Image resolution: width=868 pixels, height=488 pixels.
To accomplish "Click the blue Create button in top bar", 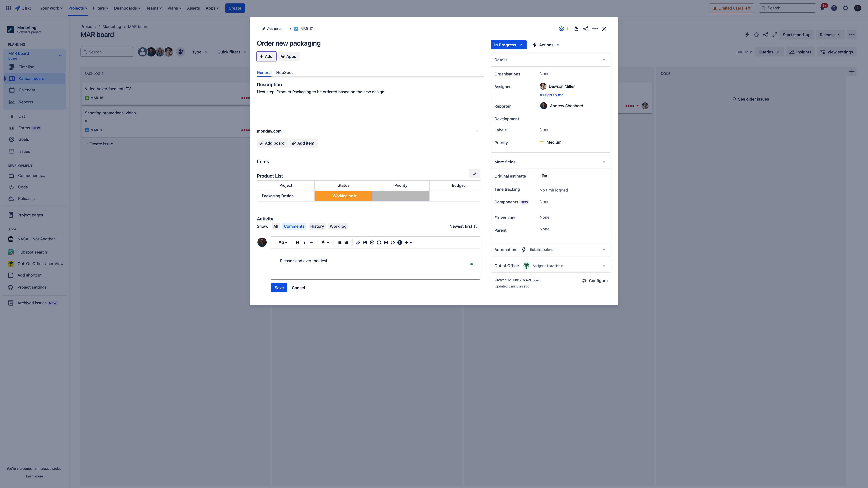I will pyautogui.click(x=235, y=8).
